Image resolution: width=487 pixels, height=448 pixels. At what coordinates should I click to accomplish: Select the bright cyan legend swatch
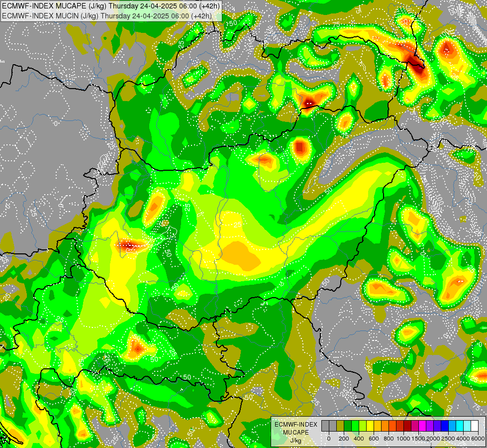coord(460,426)
